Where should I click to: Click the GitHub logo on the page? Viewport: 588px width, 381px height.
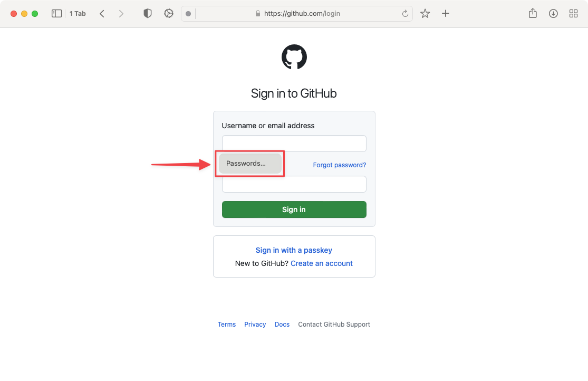[x=294, y=56]
